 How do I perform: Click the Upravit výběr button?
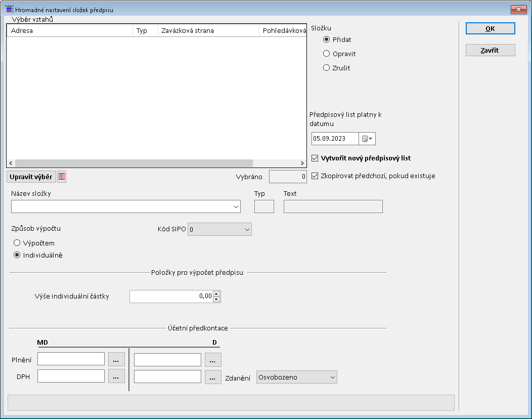[31, 177]
